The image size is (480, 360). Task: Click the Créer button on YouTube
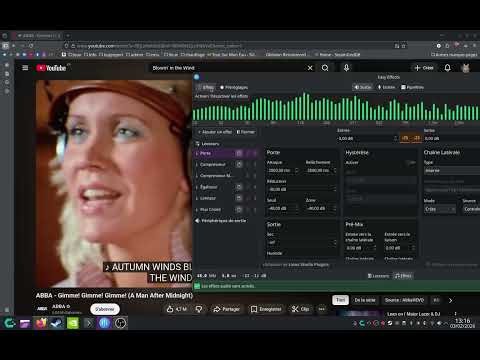pyautogui.click(x=424, y=68)
